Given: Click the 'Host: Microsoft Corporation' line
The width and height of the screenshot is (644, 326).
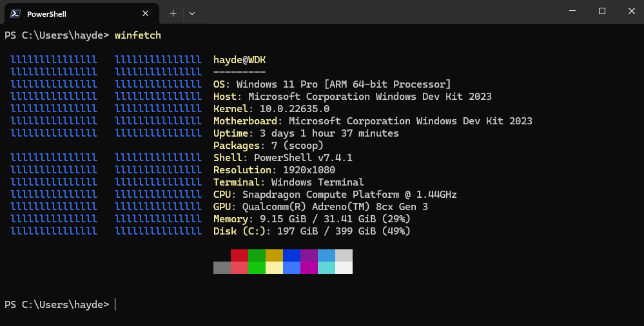Looking at the screenshot, I should (x=353, y=97).
